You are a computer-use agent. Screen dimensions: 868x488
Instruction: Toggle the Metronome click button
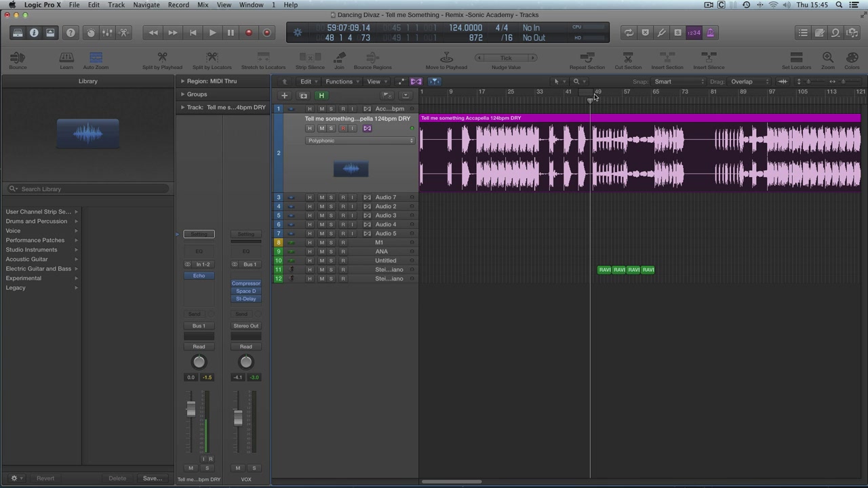710,33
